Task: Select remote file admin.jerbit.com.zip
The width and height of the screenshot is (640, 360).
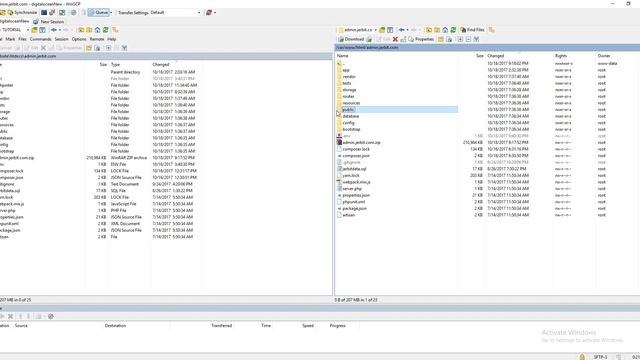Action: point(362,142)
